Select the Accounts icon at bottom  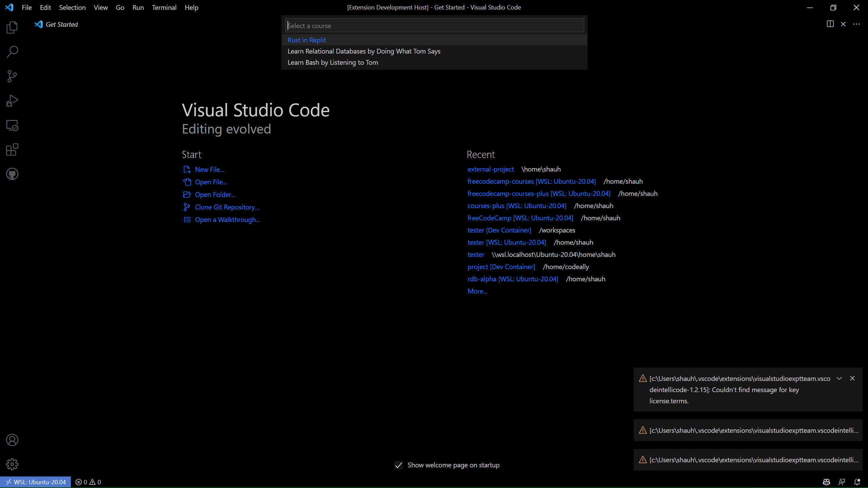(12, 440)
